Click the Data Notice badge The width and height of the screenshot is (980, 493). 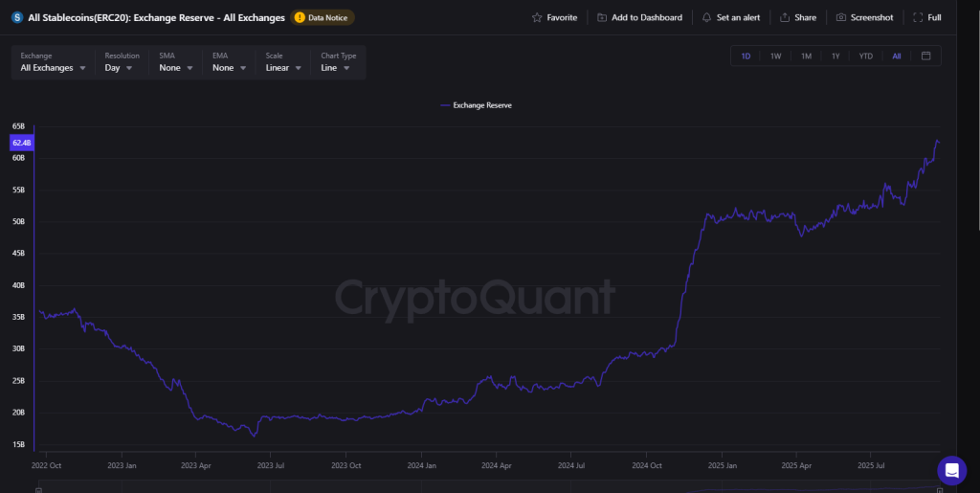pos(323,18)
